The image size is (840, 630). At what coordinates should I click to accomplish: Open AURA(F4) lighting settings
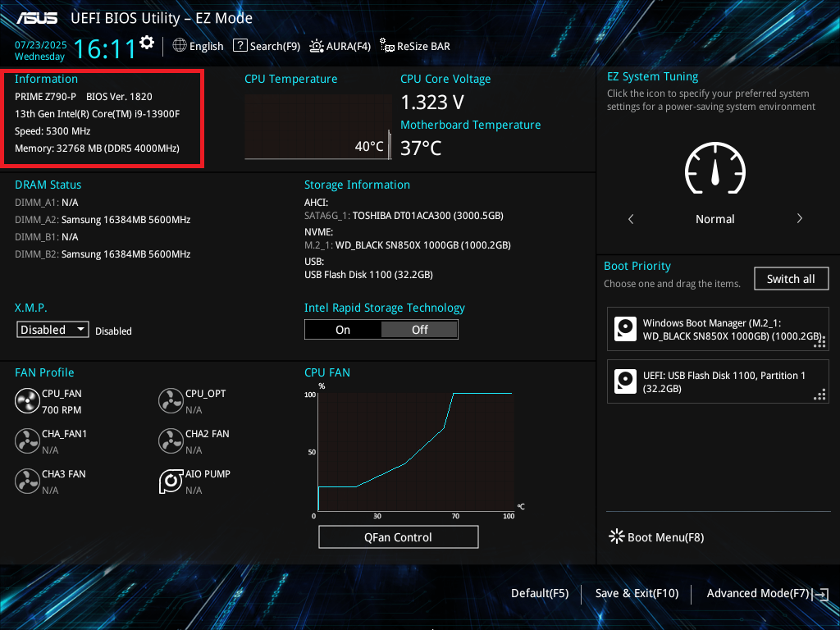tap(340, 46)
